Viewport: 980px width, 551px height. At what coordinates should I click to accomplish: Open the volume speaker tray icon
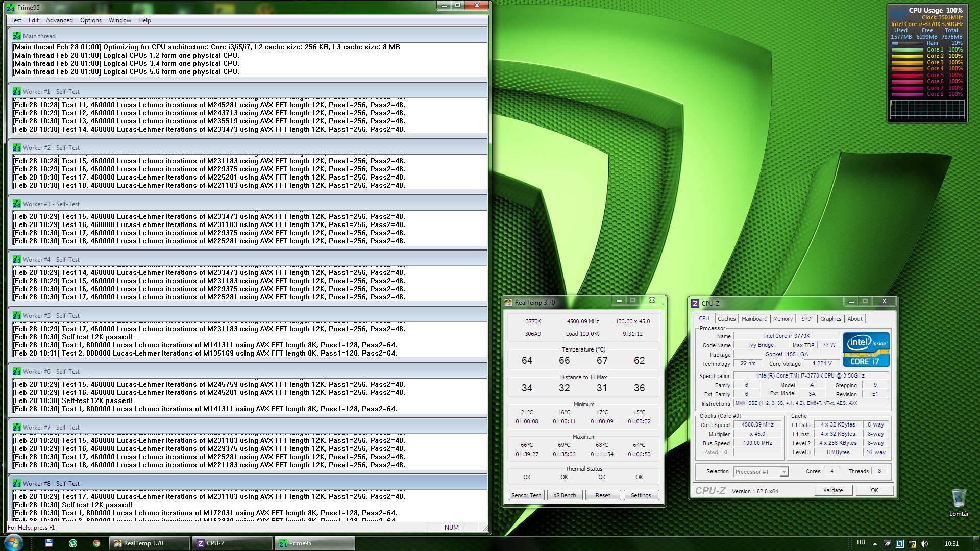924,543
